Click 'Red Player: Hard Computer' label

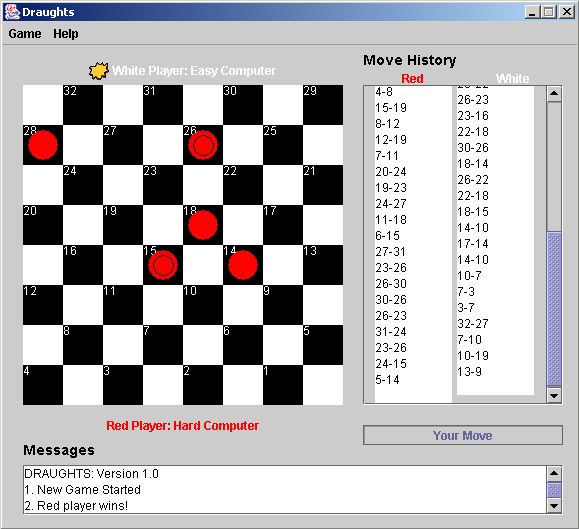click(x=182, y=426)
